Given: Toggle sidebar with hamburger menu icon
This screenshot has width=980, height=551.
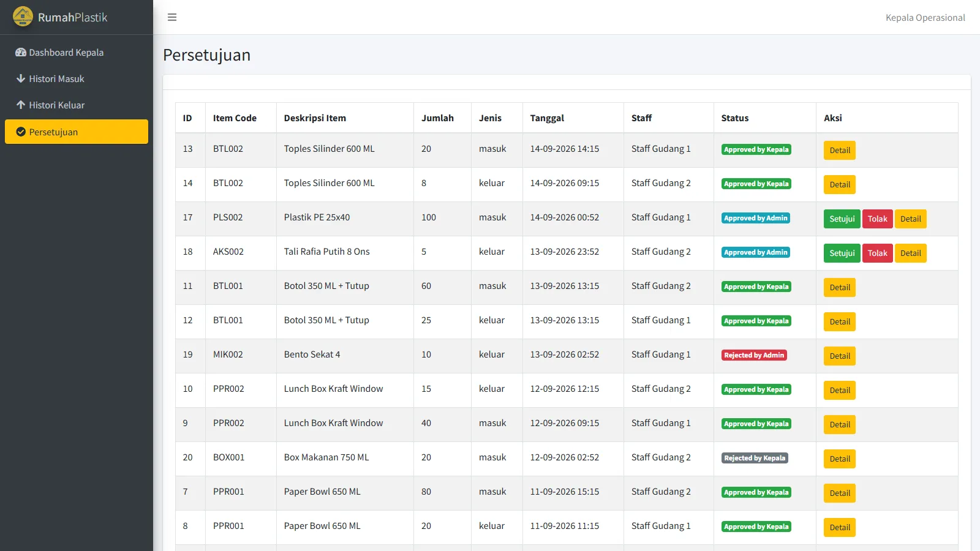Looking at the screenshot, I should coord(172,17).
